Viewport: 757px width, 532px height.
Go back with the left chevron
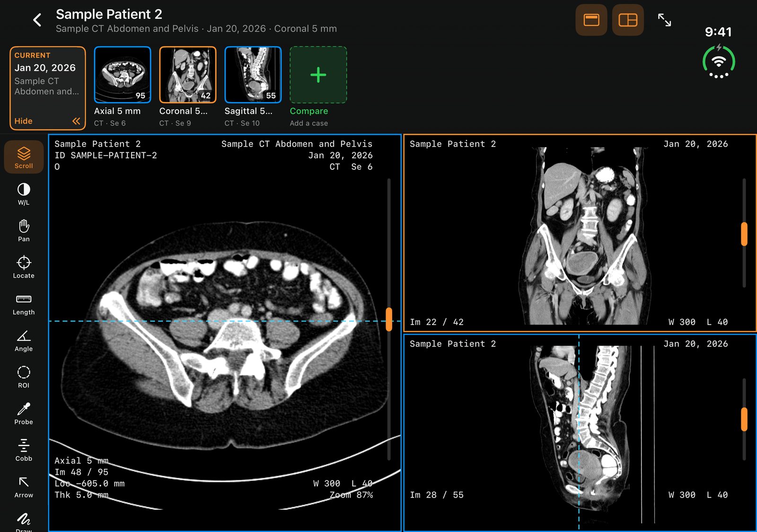click(x=37, y=20)
